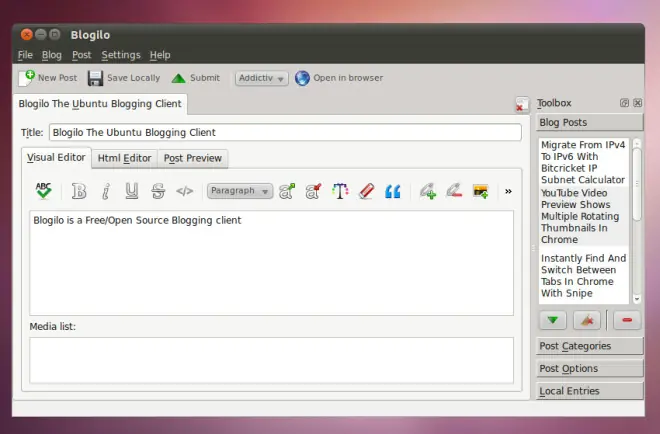Apply strikethrough formatting icon

(158, 191)
